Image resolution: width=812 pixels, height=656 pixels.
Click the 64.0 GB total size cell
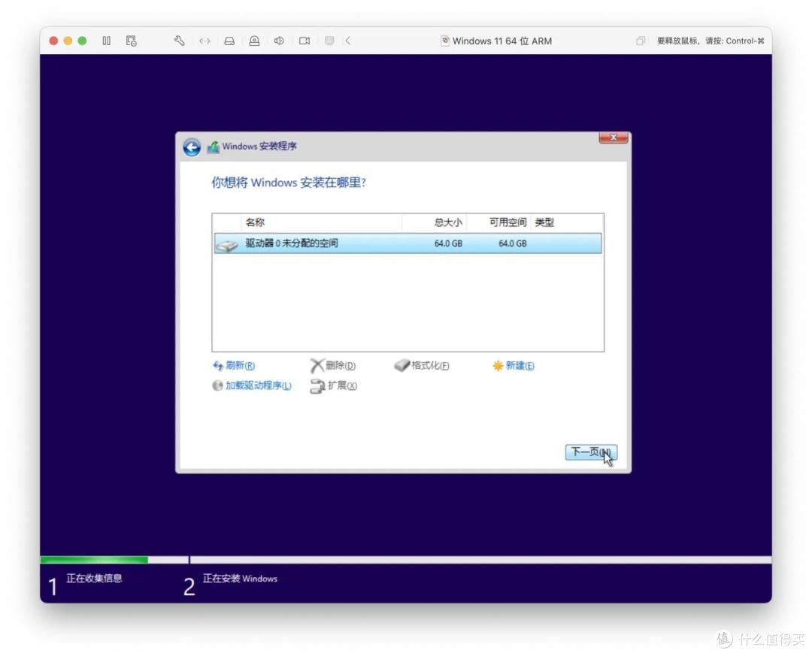tap(448, 243)
